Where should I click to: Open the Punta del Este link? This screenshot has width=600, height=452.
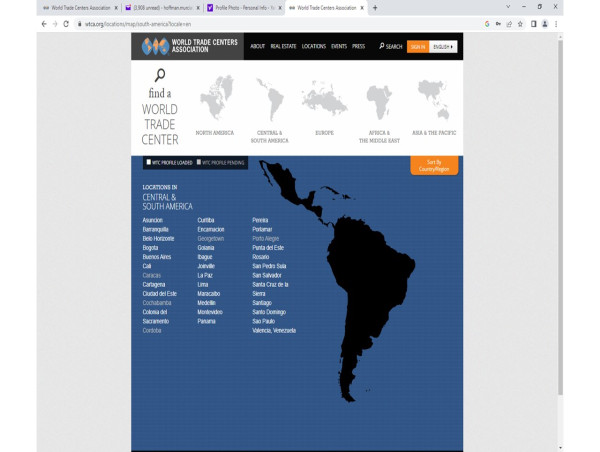point(268,248)
